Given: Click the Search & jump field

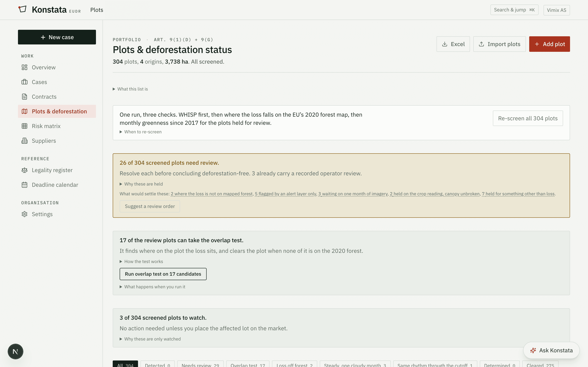Looking at the screenshot, I should tap(514, 10).
